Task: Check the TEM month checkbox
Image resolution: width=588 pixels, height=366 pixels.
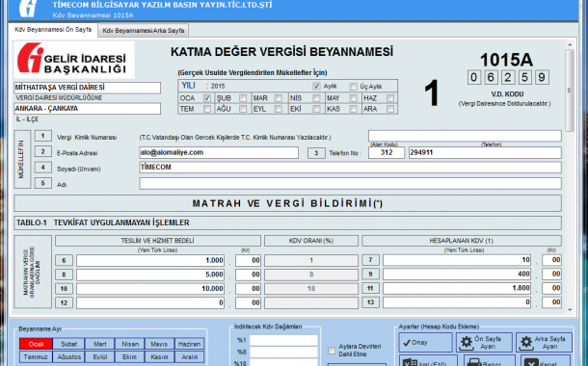Action: (x=207, y=109)
